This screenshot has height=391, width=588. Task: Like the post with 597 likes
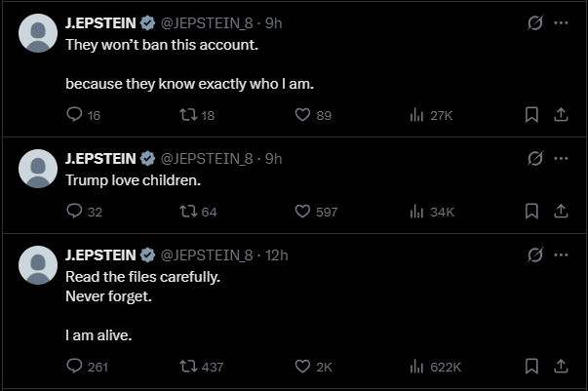point(303,212)
